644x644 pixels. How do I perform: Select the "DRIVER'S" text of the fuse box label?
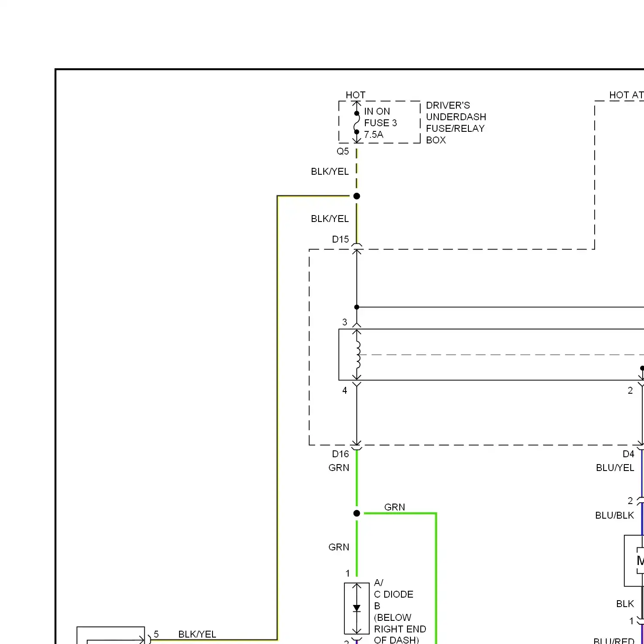(x=448, y=105)
